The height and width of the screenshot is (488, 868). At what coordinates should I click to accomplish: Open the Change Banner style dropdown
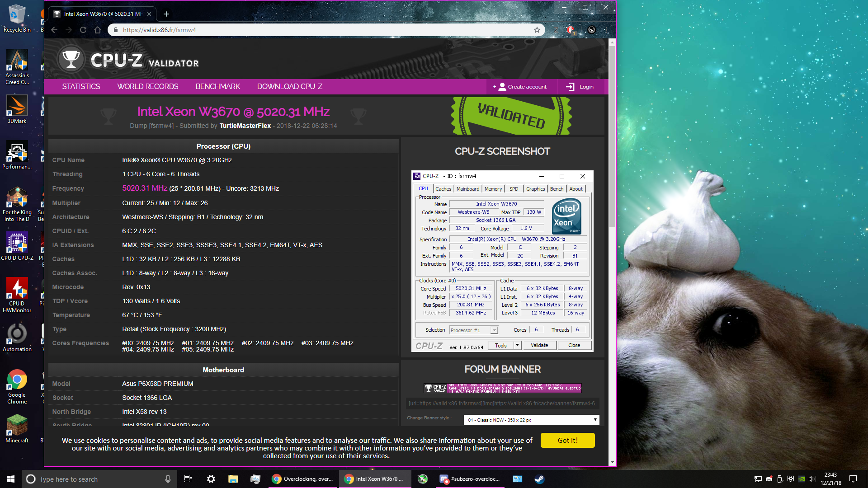531,420
